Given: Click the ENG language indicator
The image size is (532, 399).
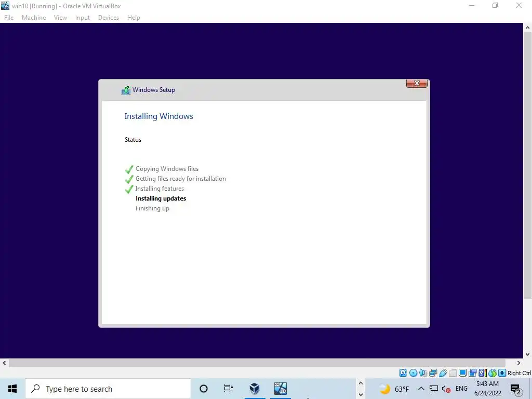Looking at the screenshot, I should pos(461,389).
